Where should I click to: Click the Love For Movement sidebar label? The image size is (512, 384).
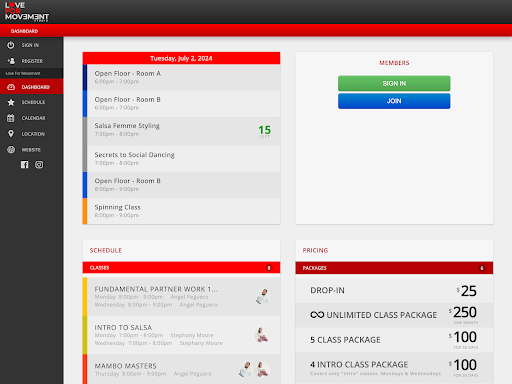[23, 73]
